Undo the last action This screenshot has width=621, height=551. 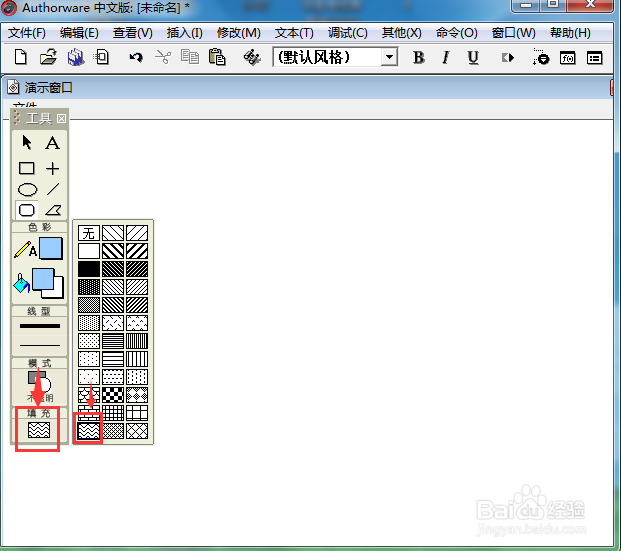coord(136,57)
